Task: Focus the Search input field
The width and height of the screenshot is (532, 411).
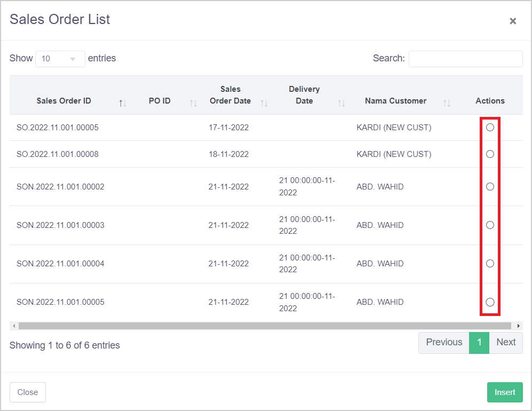Action: (x=465, y=59)
